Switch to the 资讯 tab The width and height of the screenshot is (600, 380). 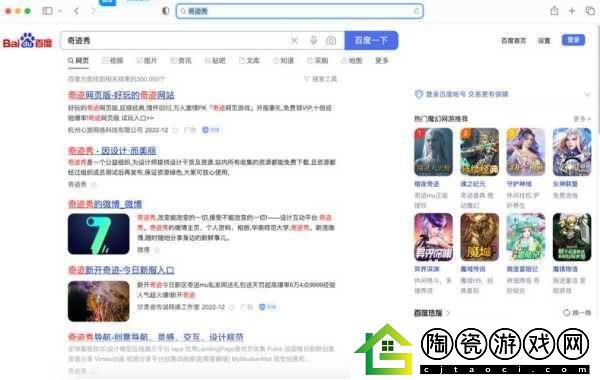point(181,60)
